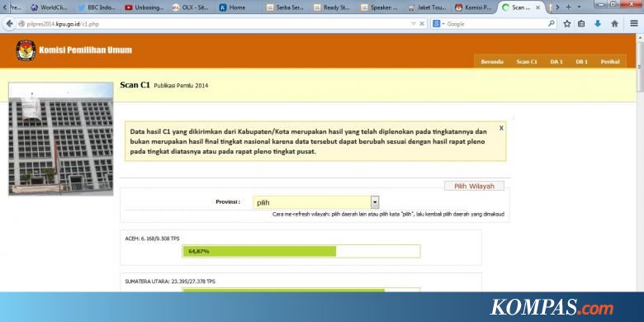Open the Scan C1 menu item
Screen dimensions: 644x322
[x=527, y=62]
